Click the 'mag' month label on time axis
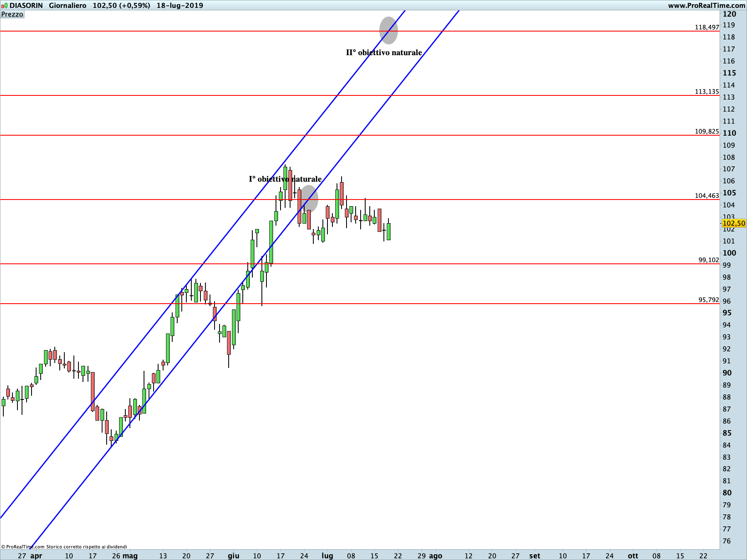 click(130, 556)
